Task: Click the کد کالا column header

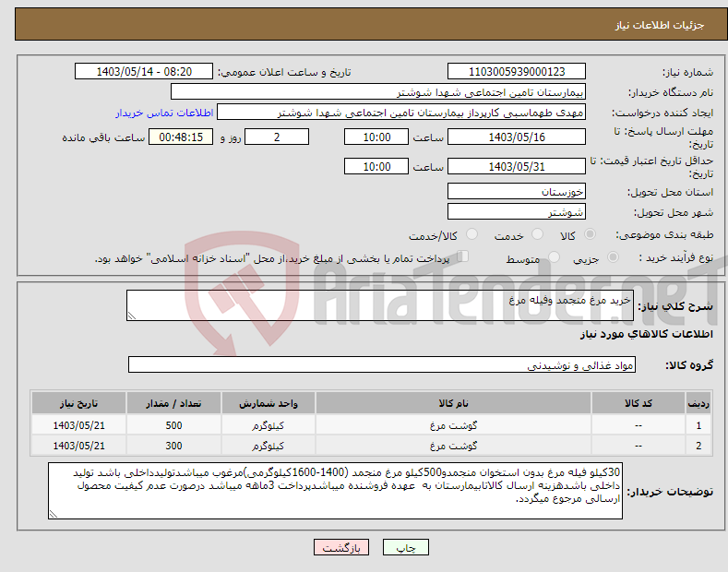Action: click(x=638, y=403)
